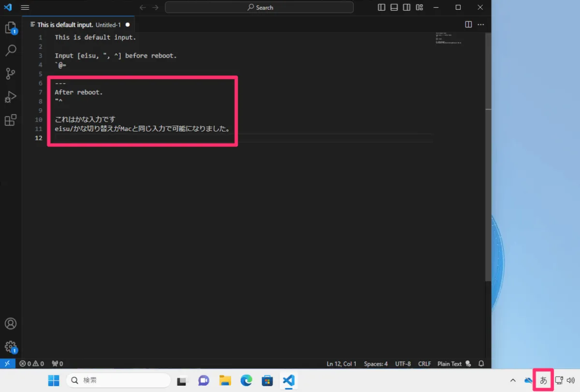
Task: Click the Accounts icon in activity bar
Action: tap(10, 323)
